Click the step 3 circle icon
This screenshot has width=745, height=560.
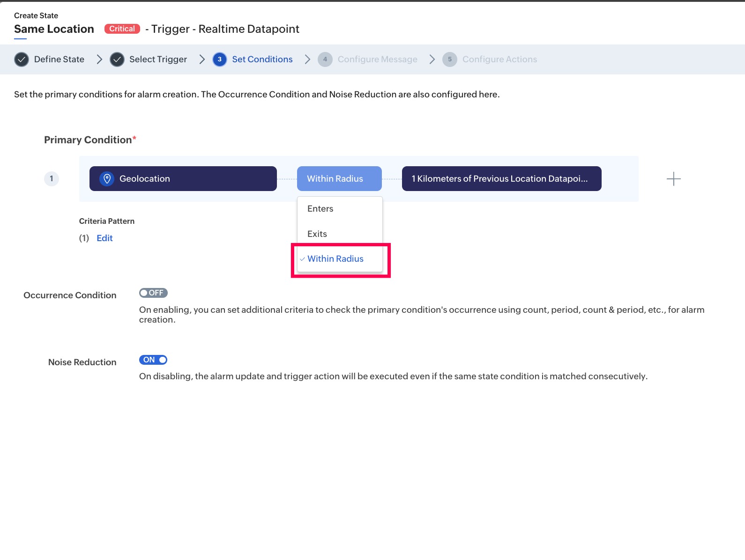[220, 59]
